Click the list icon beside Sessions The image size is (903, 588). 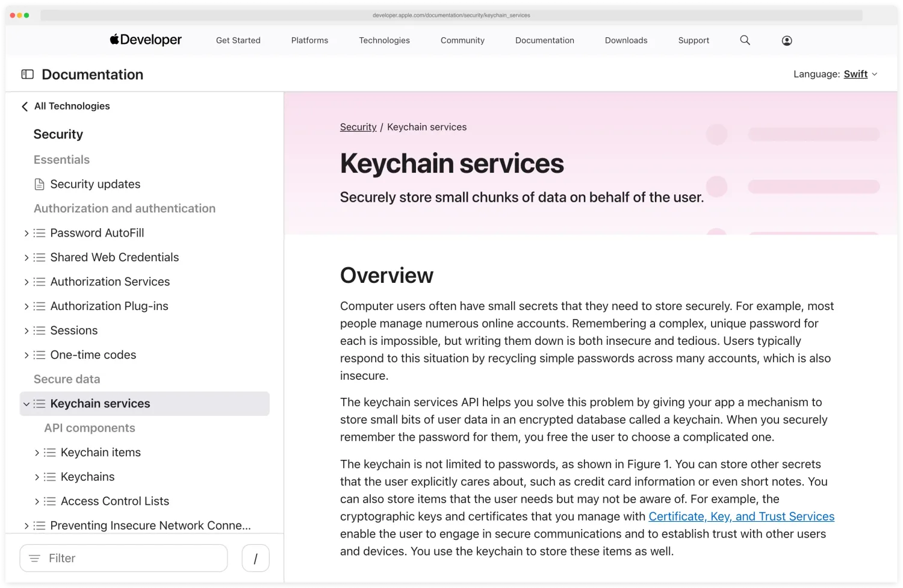pos(39,330)
